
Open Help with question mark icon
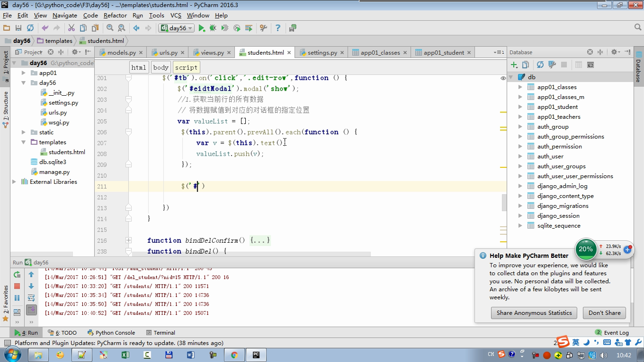278,28
